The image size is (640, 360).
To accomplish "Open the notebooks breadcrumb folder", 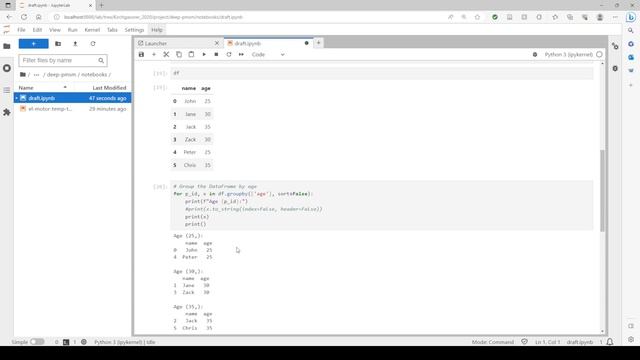I will pos(94,74).
